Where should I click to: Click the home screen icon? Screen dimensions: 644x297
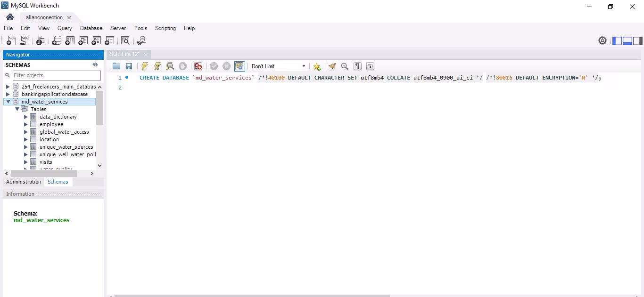[10, 17]
